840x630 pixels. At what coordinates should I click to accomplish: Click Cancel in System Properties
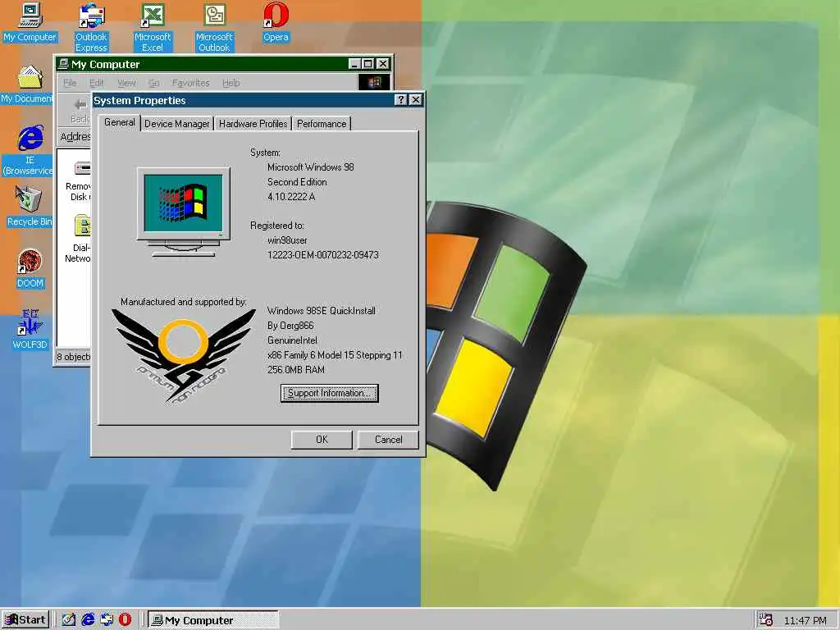click(x=388, y=440)
